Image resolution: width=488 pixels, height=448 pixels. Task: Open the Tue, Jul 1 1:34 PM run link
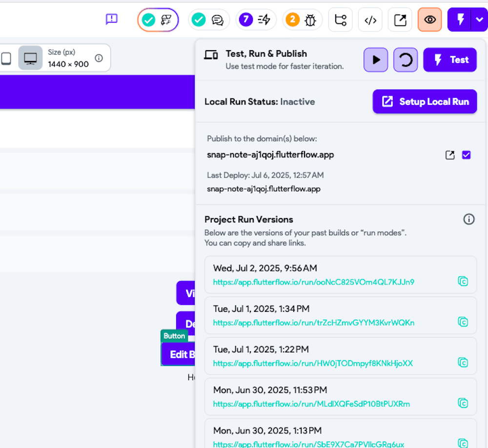[x=313, y=323]
